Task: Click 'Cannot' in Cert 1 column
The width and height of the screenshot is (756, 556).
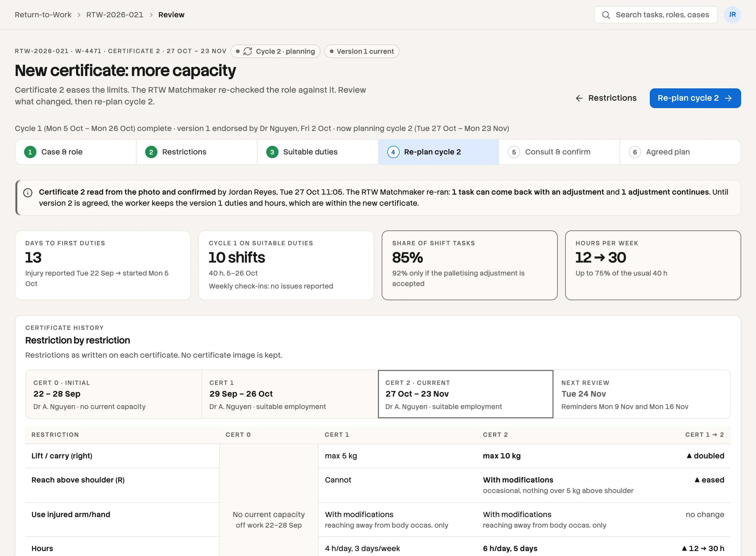Action: (338, 480)
